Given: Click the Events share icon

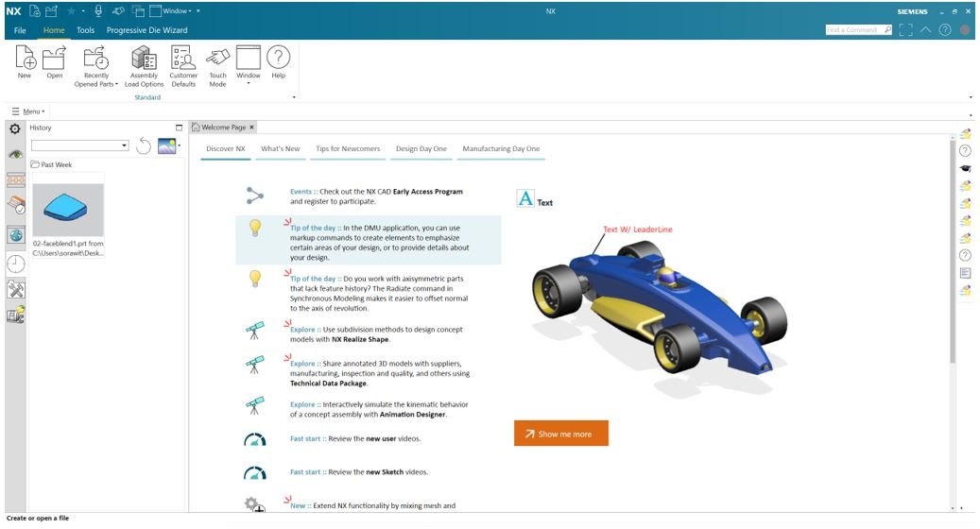Looking at the screenshot, I should pos(254,196).
